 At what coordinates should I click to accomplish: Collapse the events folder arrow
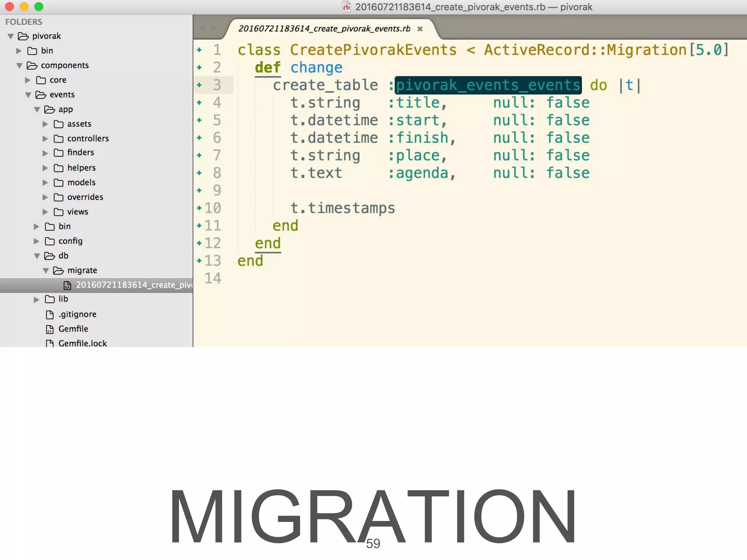click(x=28, y=95)
